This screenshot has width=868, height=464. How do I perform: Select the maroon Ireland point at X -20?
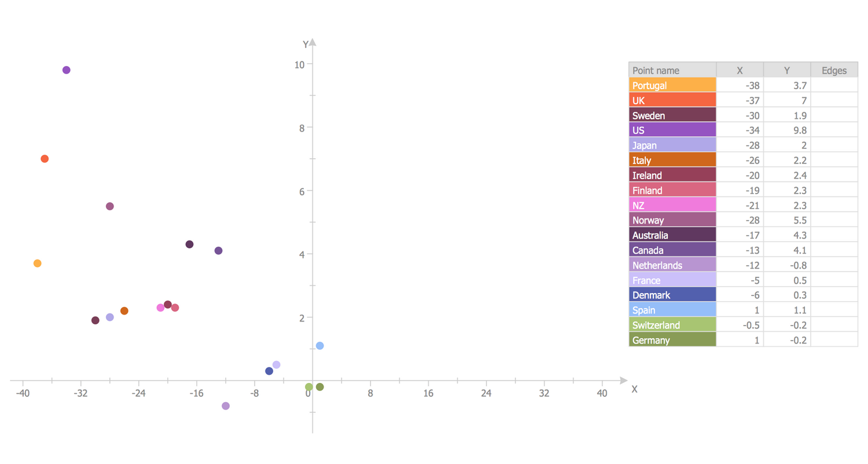click(168, 305)
